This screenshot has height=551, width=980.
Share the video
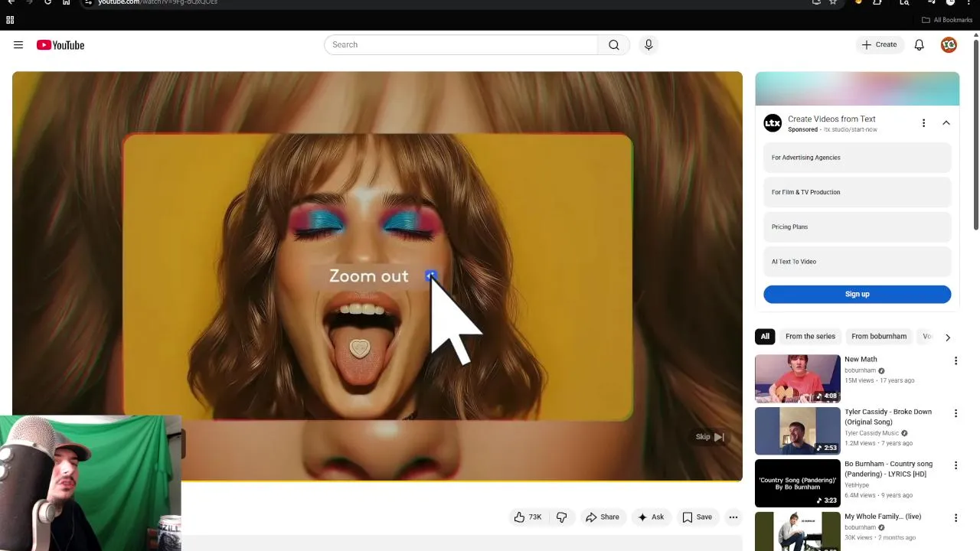tap(603, 517)
